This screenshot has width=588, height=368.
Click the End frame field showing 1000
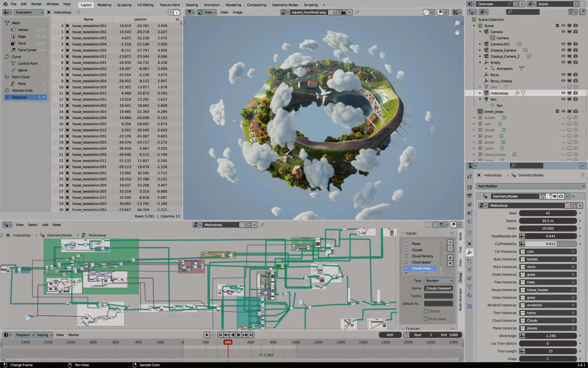point(449,335)
